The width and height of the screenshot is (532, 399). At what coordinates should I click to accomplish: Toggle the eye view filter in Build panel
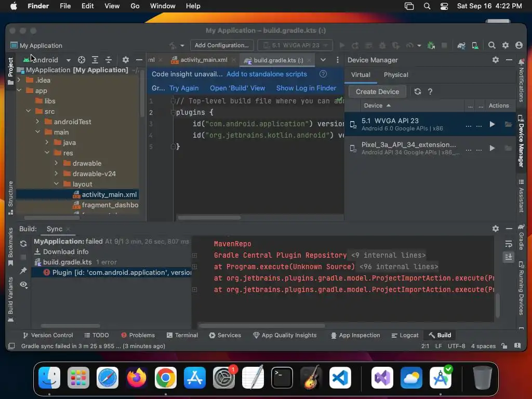pos(23,284)
